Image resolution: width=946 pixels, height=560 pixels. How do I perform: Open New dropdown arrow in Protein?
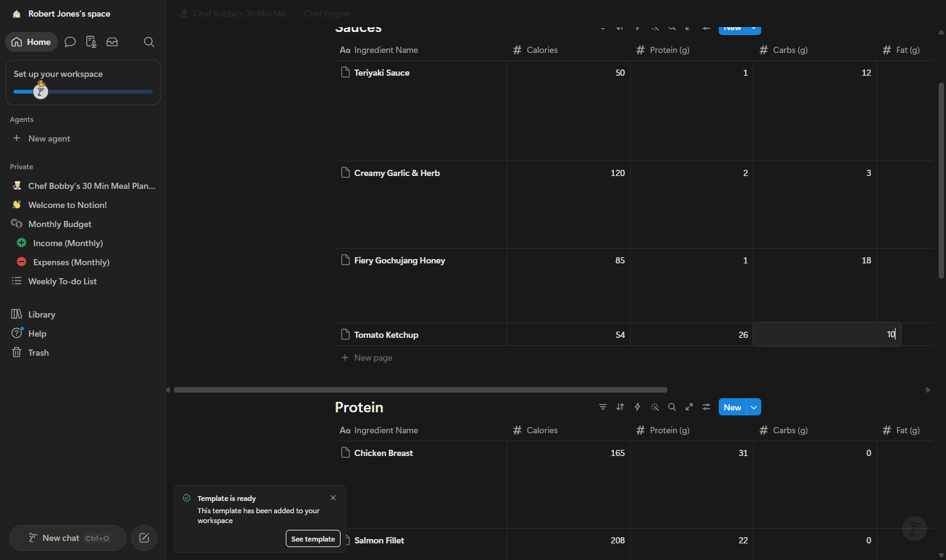[x=754, y=407]
